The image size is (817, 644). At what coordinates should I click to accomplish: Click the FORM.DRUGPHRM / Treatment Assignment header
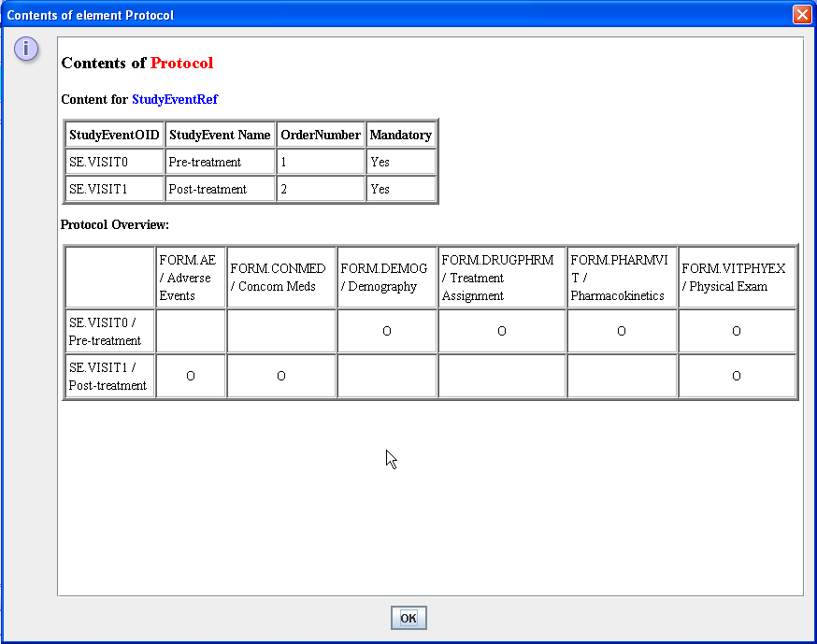click(x=501, y=278)
